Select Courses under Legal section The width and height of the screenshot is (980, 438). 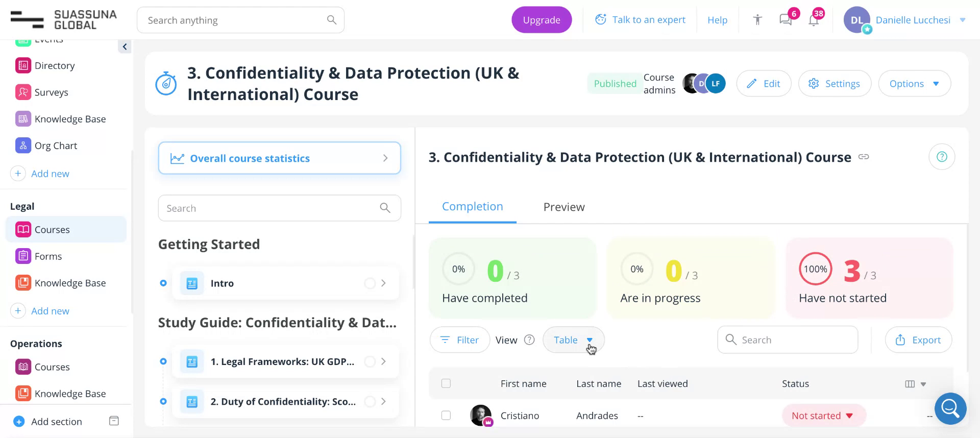(x=52, y=230)
